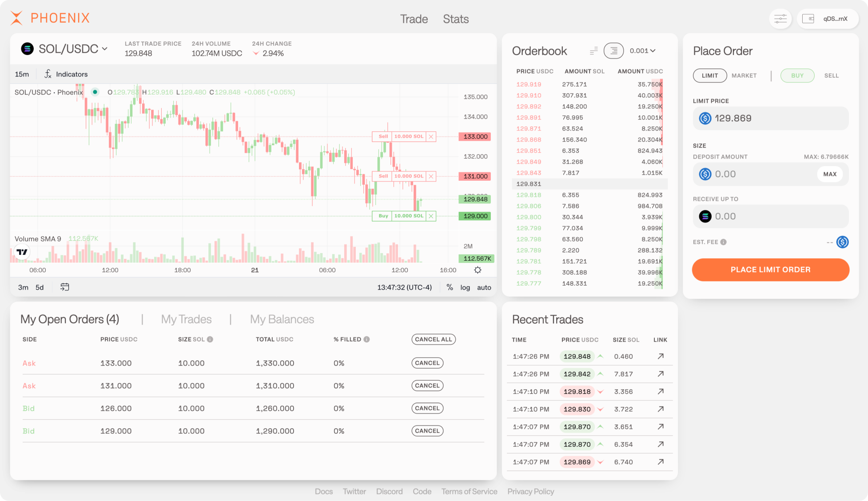The width and height of the screenshot is (868, 501).
Task: Open chart settings gear icon
Action: [x=478, y=270]
